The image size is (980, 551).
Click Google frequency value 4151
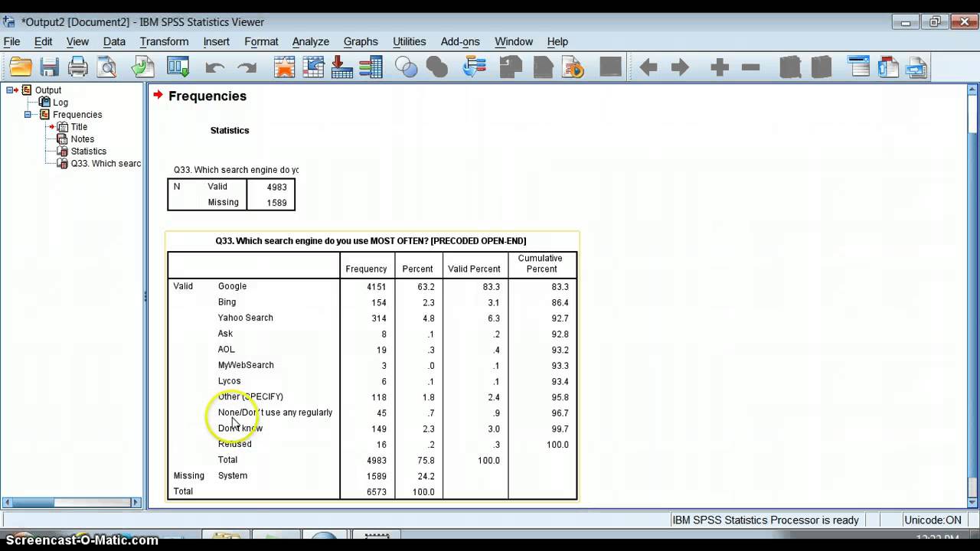[376, 287]
